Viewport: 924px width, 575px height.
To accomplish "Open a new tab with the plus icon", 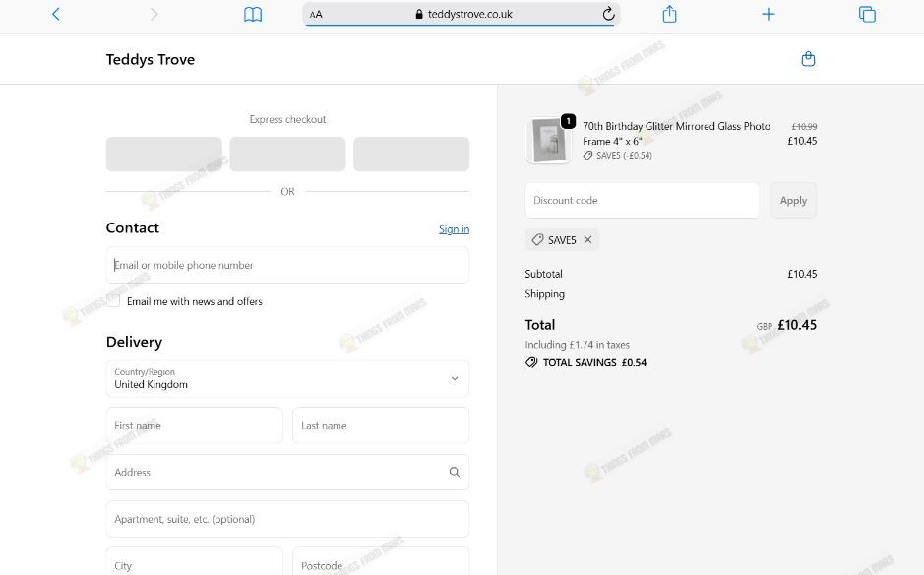I will (769, 14).
